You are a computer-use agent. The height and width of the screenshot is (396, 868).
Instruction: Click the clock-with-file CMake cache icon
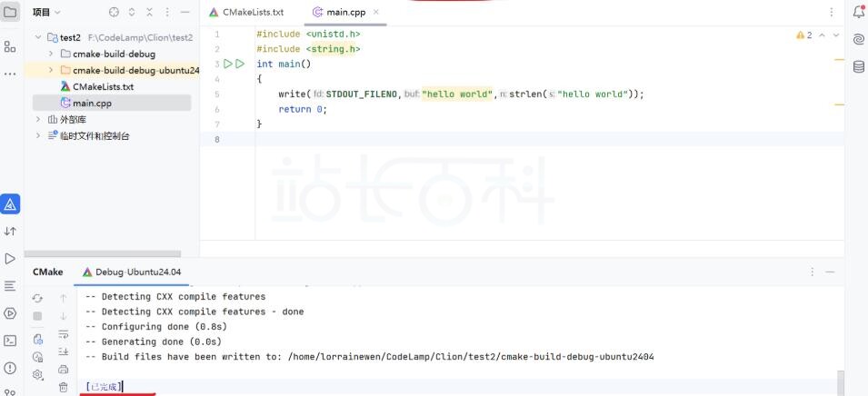[37, 357]
